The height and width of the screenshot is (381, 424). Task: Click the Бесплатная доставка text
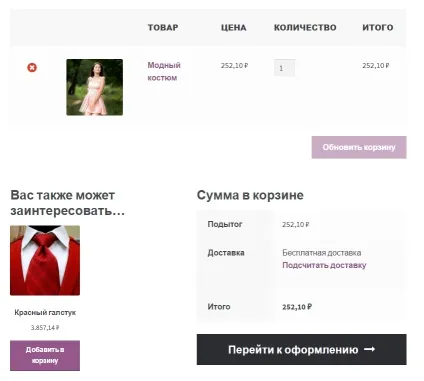tap(322, 253)
